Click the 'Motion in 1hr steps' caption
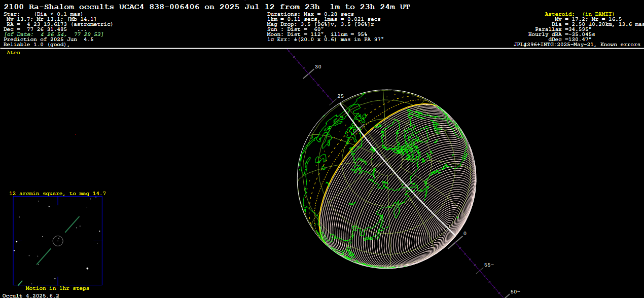This screenshot has height=298, width=644. 57,288
